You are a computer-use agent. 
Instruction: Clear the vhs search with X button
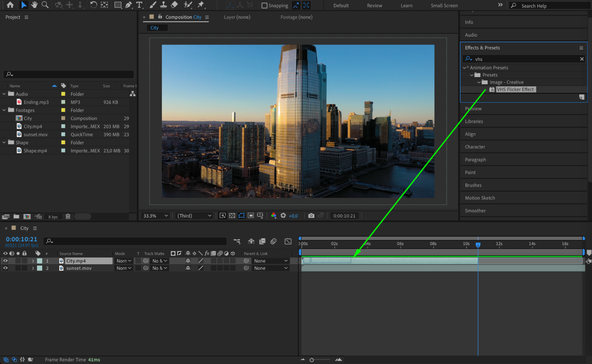[x=582, y=59]
